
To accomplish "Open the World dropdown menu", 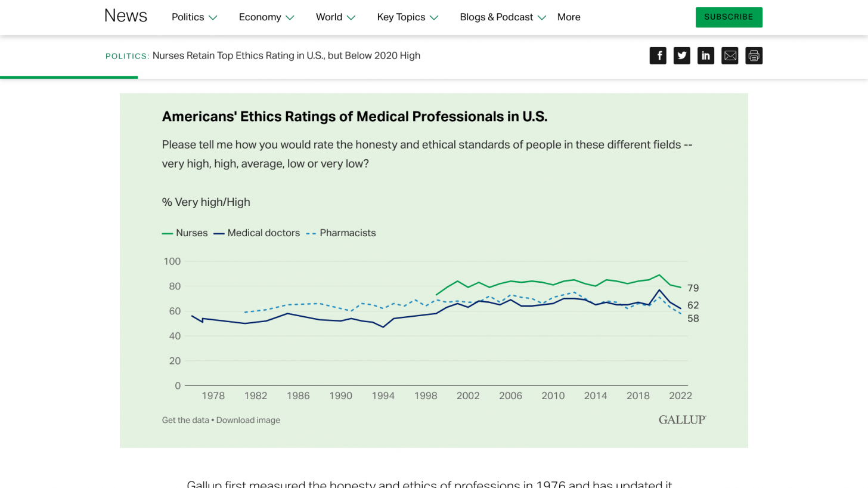I will click(335, 17).
